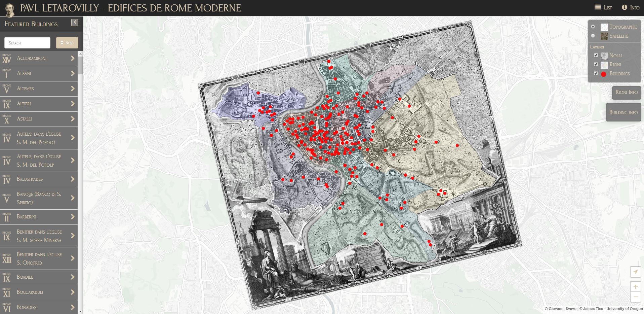Click the Featured Buildings heading
The image size is (644, 314).
point(31,24)
